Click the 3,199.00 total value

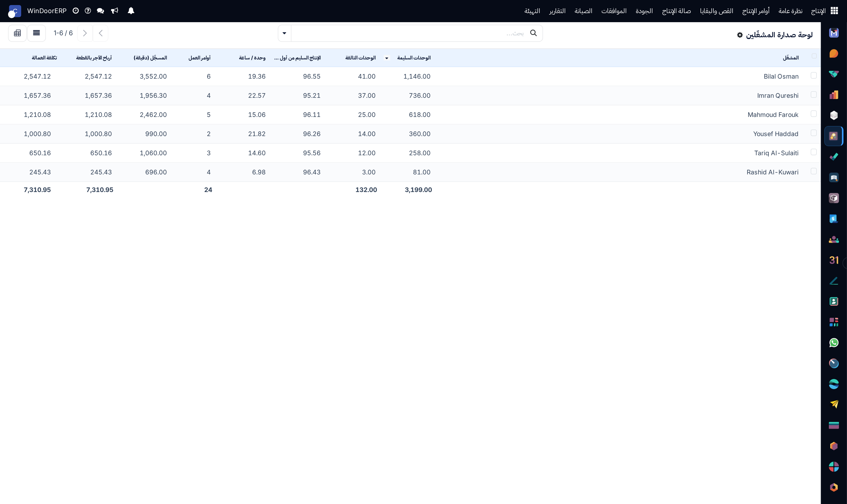click(x=418, y=190)
